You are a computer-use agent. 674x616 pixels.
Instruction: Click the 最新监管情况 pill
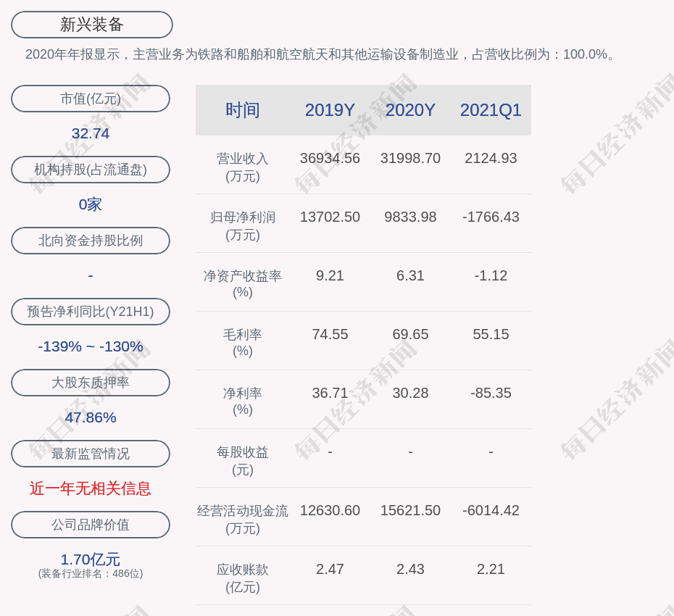pos(91,454)
